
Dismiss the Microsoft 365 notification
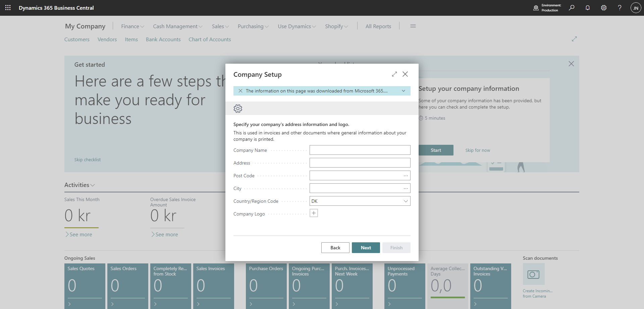tap(240, 91)
